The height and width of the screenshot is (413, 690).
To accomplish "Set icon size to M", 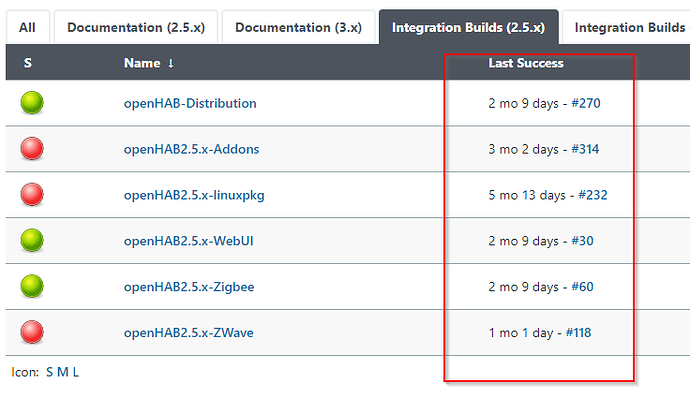I will pyautogui.click(x=63, y=372).
